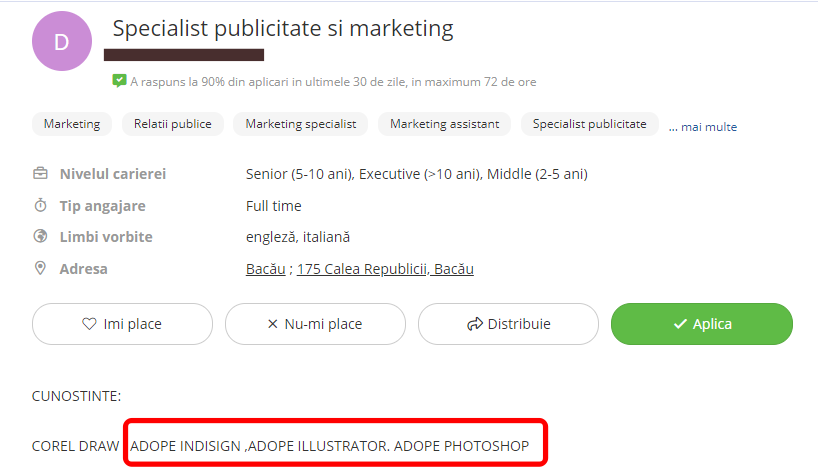The width and height of the screenshot is (818, 474).
Task: Click the redacted company name under the title
Action: click(x=184, y=55)
